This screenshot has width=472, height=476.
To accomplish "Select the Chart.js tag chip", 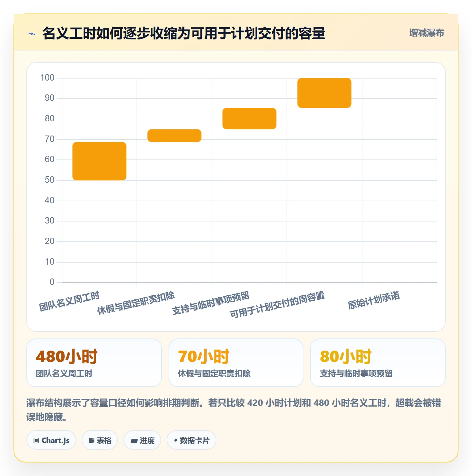I will pos(51,440).
